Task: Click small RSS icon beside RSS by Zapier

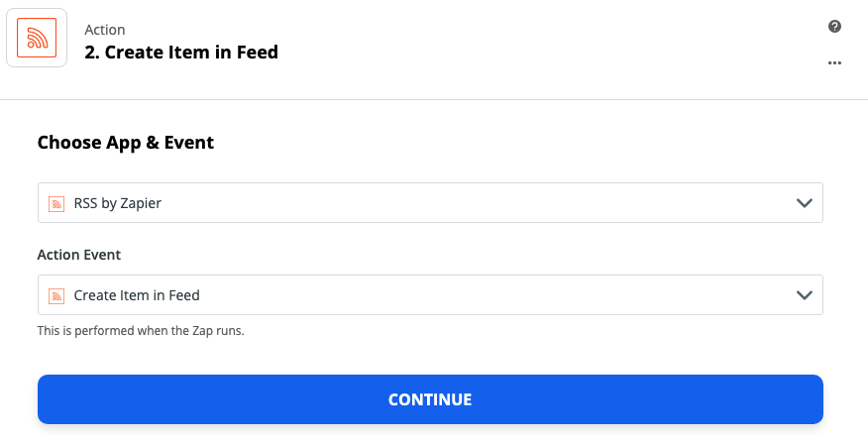Action: point(56,203)
